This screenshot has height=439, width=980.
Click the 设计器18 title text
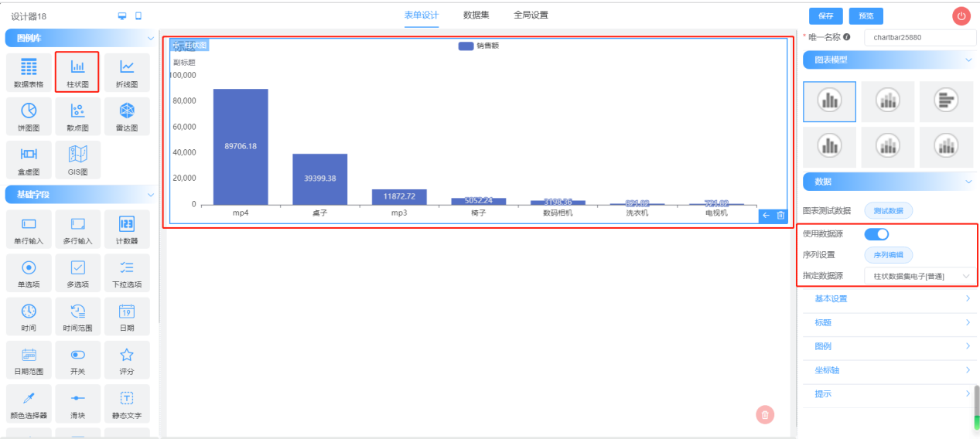(29, 15)
